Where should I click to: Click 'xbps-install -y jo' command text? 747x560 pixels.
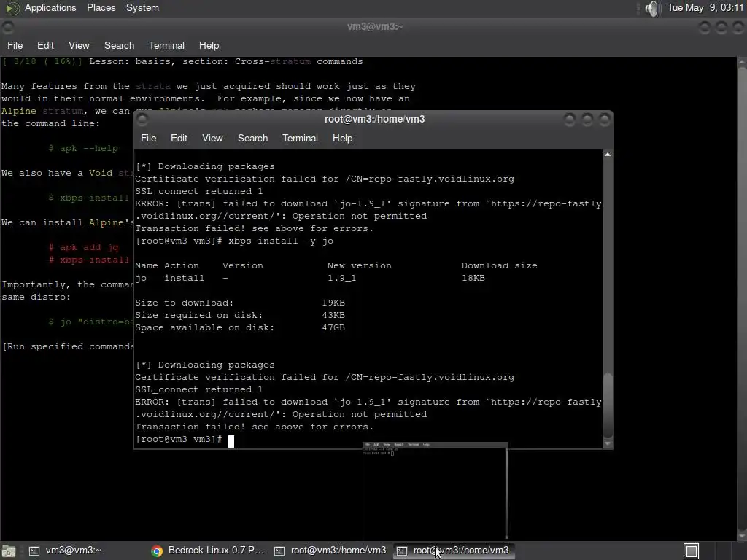click(x=281, y=241)
